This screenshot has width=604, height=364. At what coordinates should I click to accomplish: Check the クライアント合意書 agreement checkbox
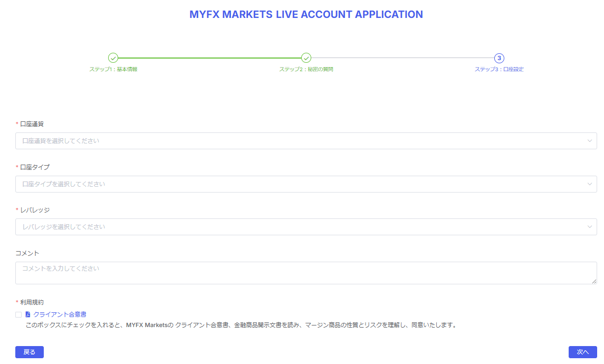click(x=18, y=315)
